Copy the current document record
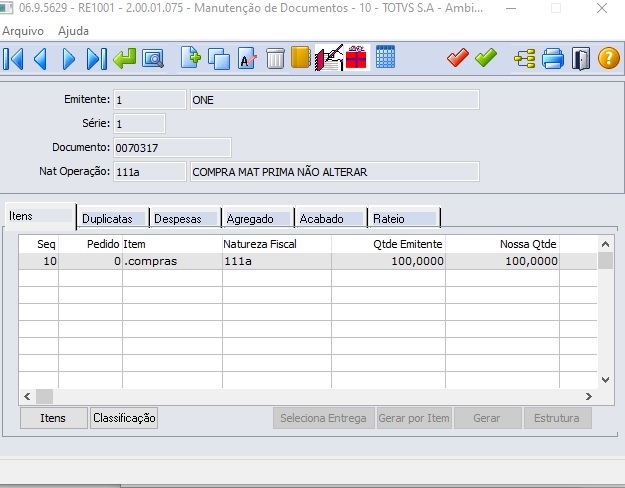Screen dimensions: 625x488 219,59
